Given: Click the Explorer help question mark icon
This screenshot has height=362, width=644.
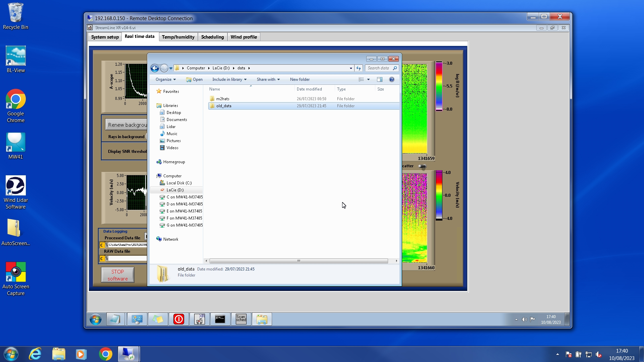Looking at the screenshot, I should [391, 79].
